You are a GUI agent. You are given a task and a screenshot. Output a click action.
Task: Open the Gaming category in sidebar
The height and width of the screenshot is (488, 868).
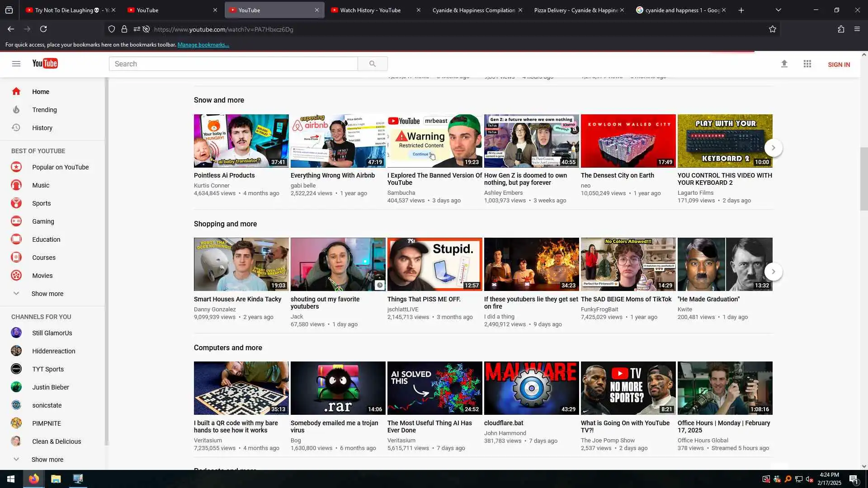pos(43,221)
